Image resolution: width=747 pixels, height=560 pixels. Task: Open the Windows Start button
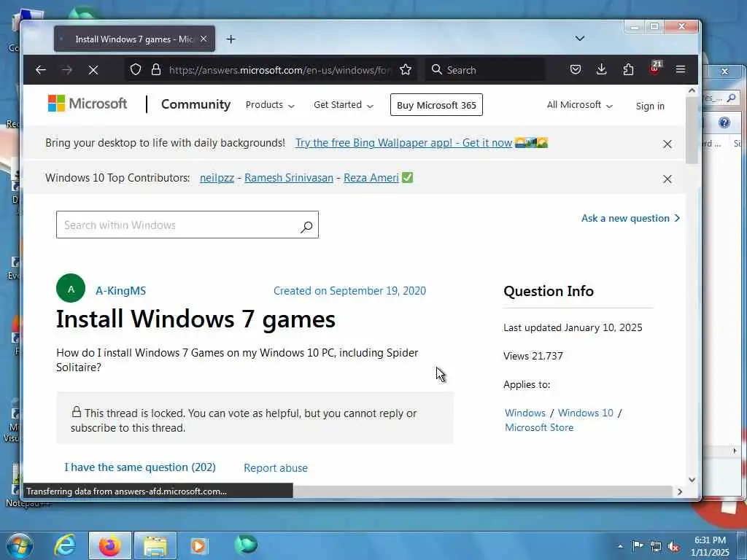(19, 545)
